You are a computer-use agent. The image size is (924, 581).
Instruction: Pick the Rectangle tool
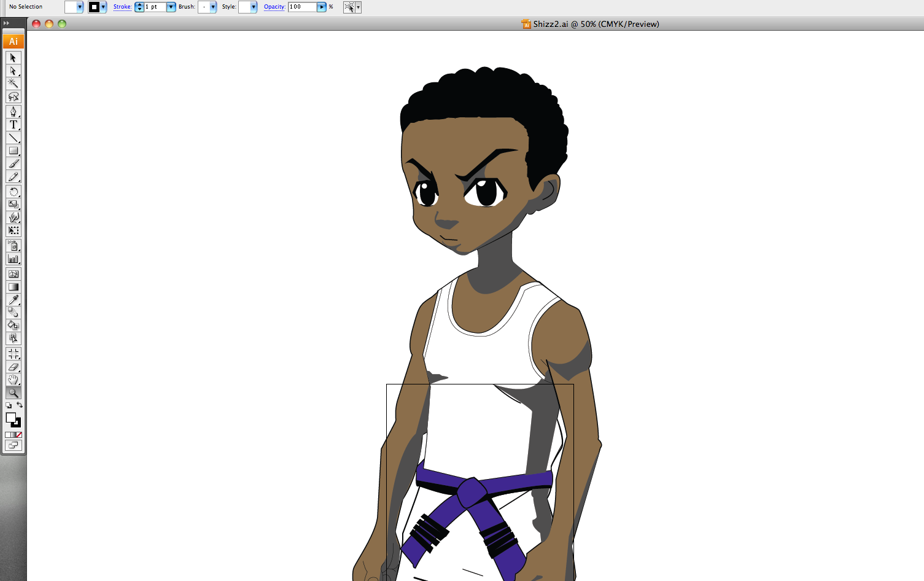click(x=14, y=151)
